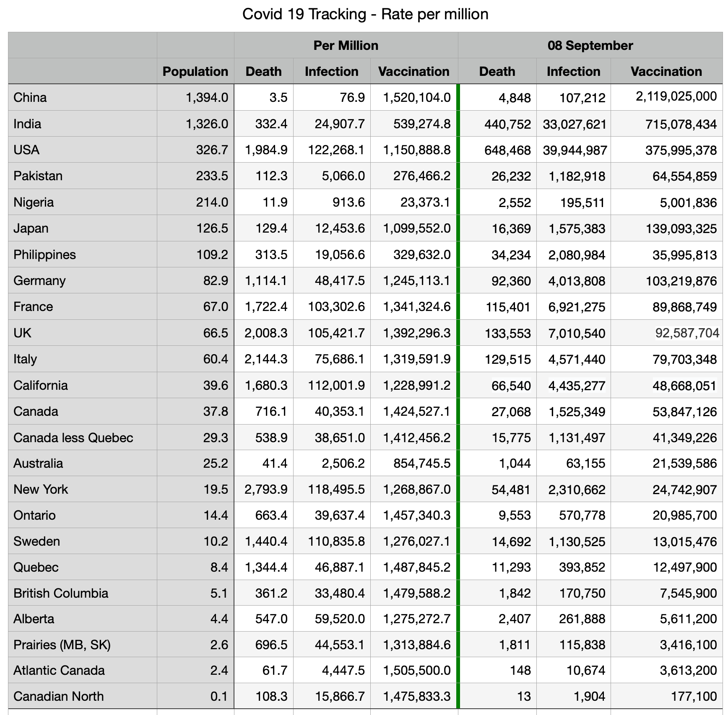Select the China row label cell
The height and width of the screenshot is (715, 728).
(x=30, y=98)
